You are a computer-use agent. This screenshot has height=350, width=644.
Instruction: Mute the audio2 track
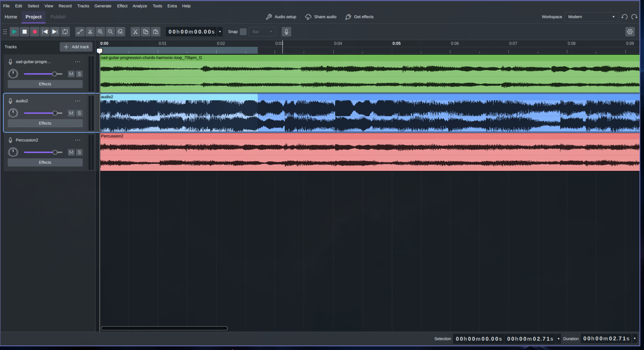(x=71, y=113)
